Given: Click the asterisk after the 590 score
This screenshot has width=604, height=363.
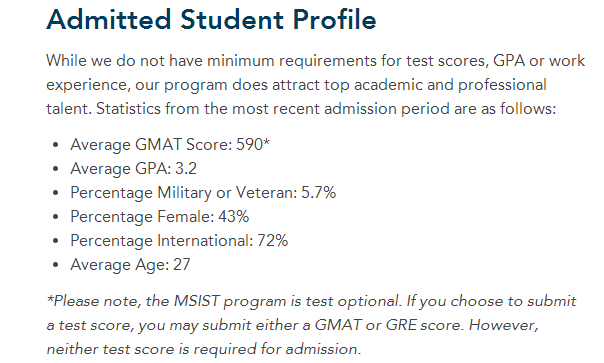Looking at the screenshot, I should point(266,142).
